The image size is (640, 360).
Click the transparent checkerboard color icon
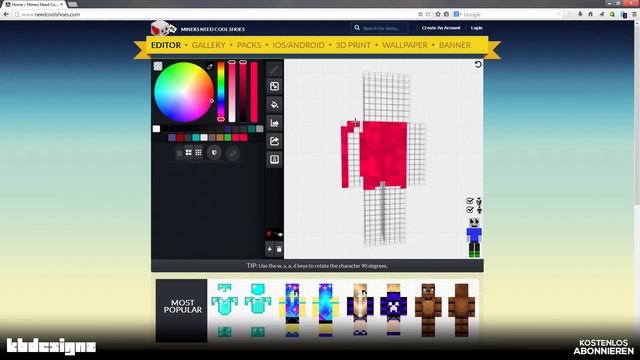click(158, 66)
